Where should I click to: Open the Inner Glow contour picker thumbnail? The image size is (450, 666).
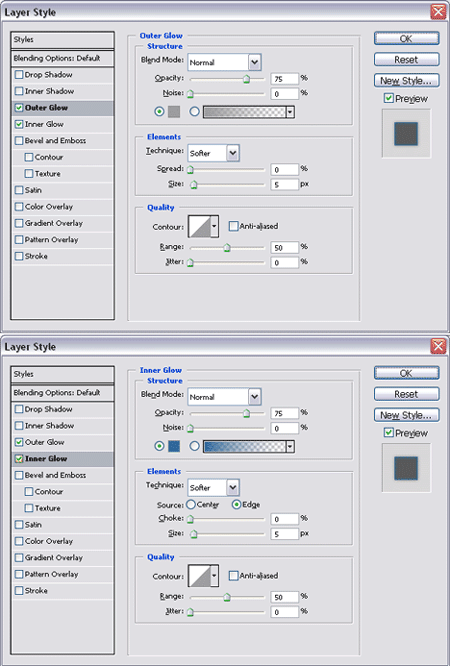(200, 576)
